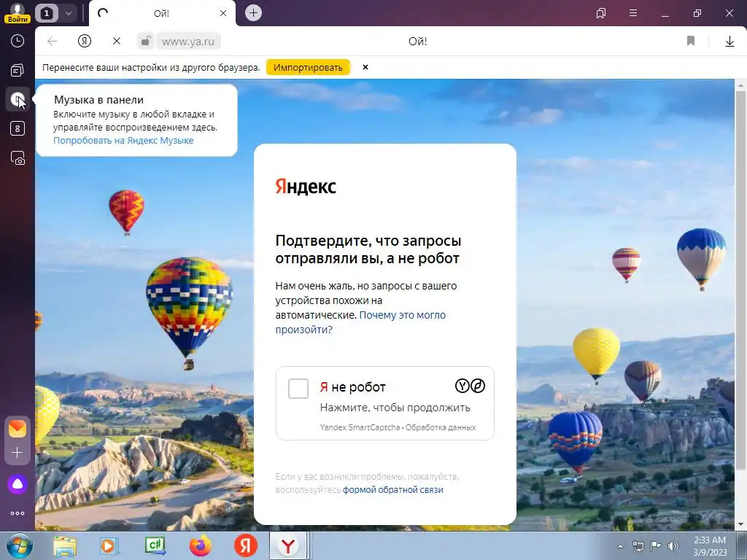Click Почему это могло произойти? link

(x=360, y=322)
